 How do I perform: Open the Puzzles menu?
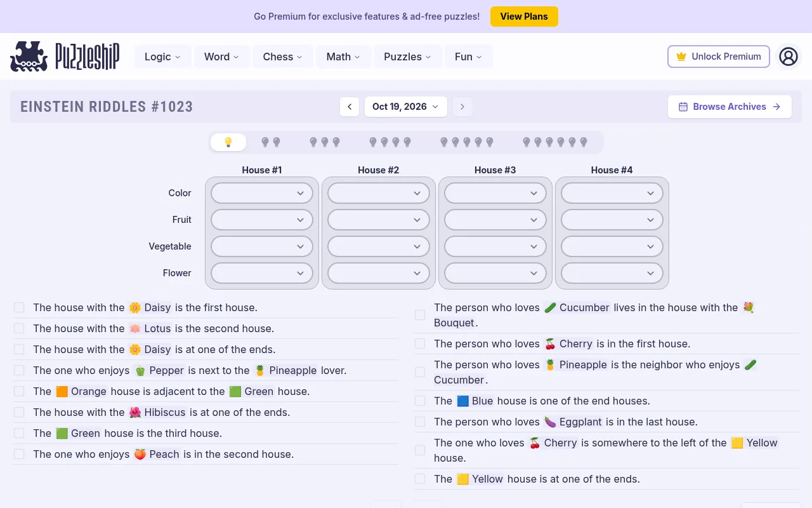pos(407,57)
